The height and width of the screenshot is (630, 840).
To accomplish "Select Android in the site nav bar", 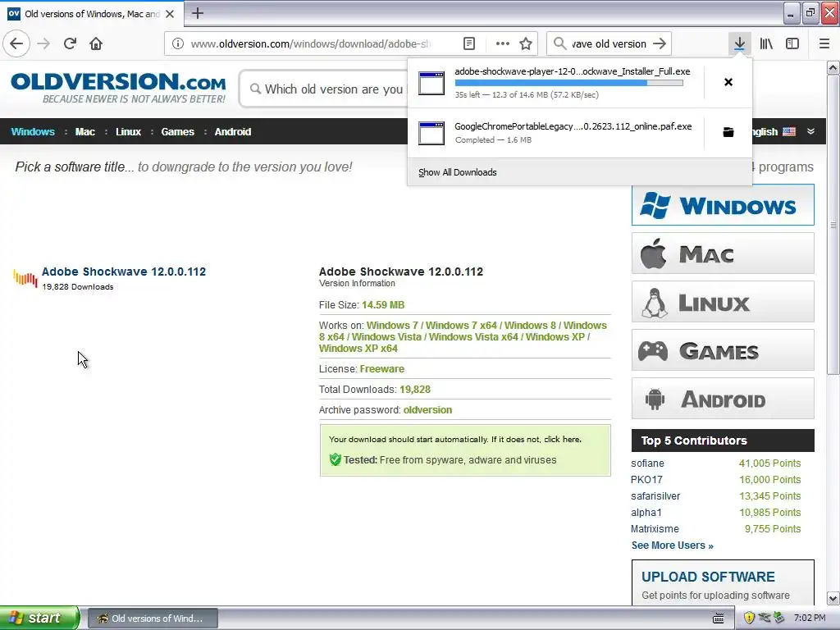I will pos(232,132).
